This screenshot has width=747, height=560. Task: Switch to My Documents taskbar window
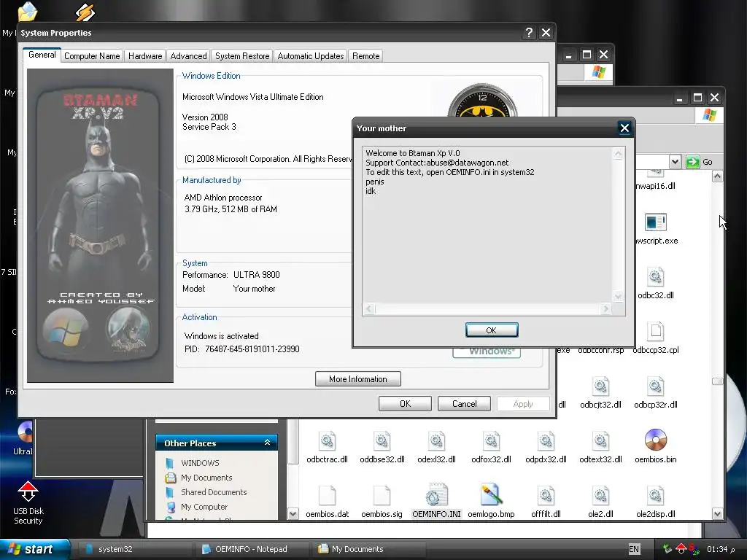369,549
